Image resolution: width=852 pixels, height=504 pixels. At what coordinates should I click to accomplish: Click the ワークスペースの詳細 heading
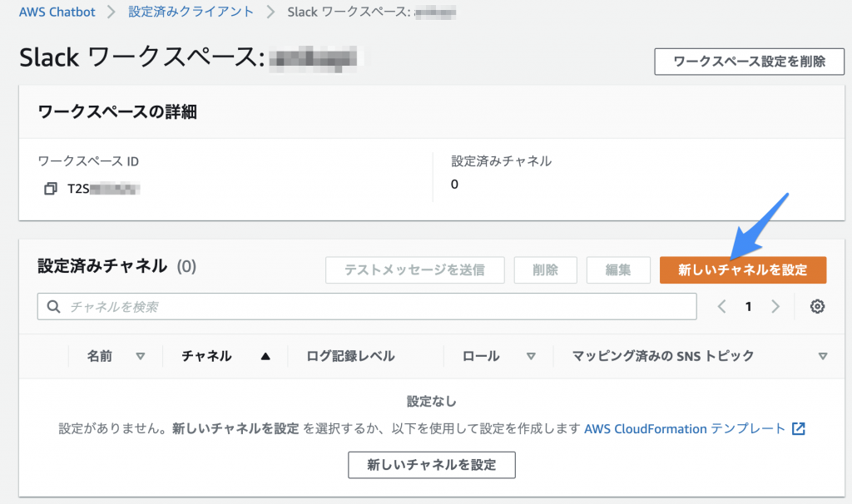pos(117,112)
